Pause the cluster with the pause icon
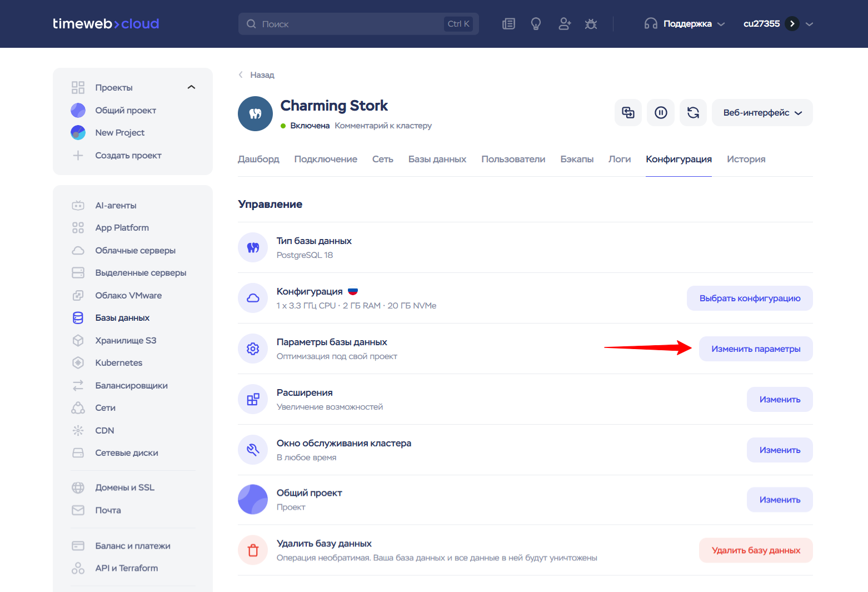This screenshot has height=592, width=868. (661, 113)
